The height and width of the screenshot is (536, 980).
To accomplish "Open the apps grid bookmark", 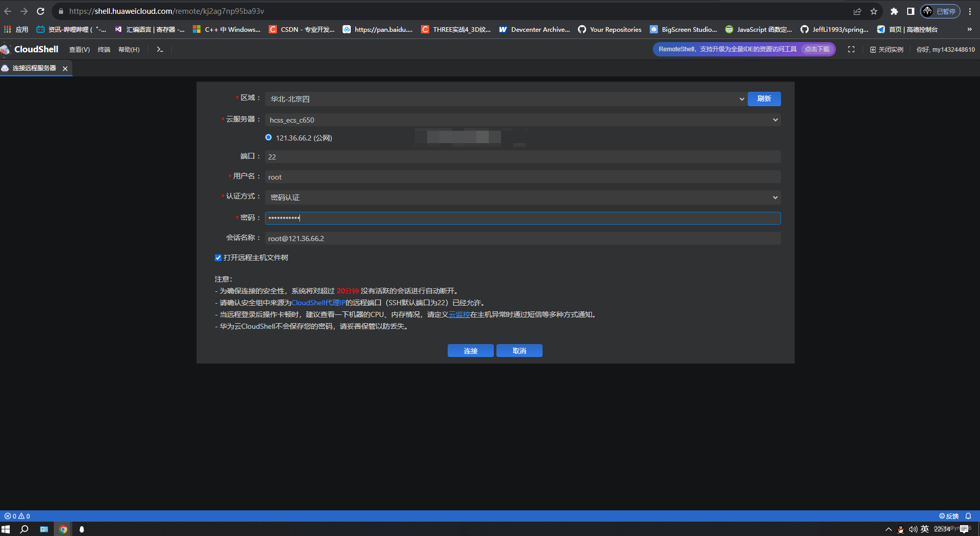I will click(x=16, y=29).
